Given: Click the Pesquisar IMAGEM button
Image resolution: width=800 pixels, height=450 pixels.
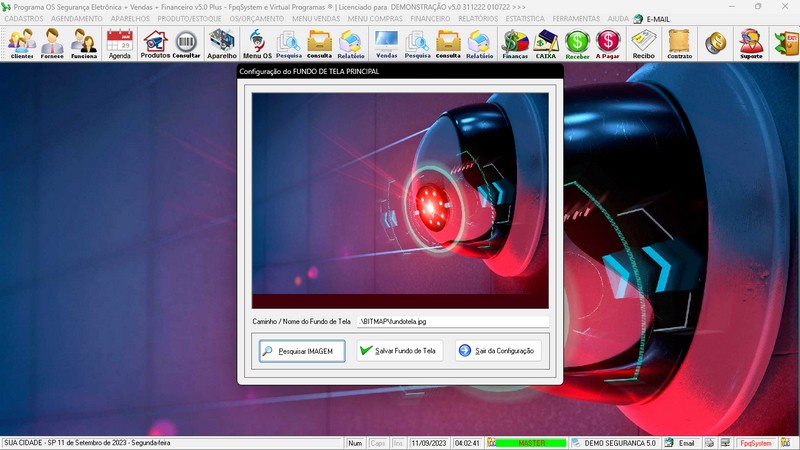Looking at the screenshot, I should coord(302,351).
